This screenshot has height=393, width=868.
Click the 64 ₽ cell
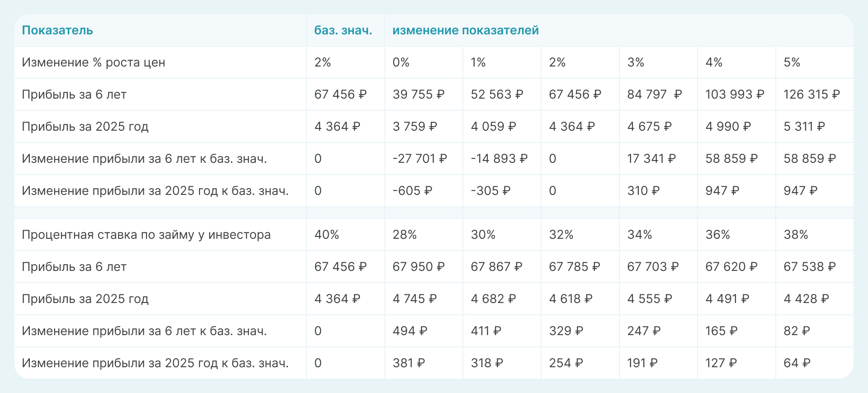[797, 363]
